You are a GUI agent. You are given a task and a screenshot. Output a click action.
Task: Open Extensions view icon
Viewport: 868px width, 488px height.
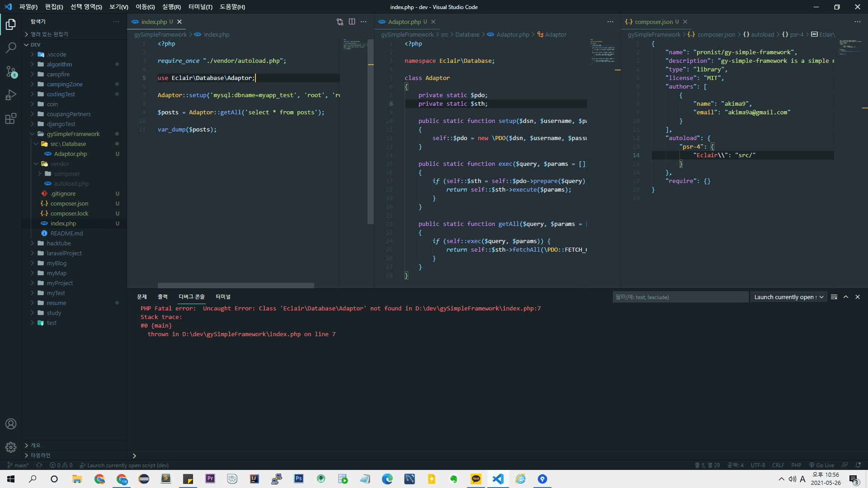click(11, 118)
